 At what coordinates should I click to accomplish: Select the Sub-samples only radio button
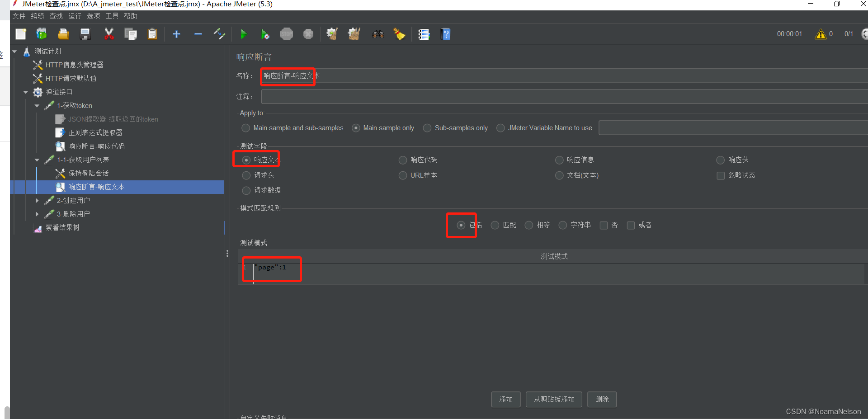tap(427, 128)
